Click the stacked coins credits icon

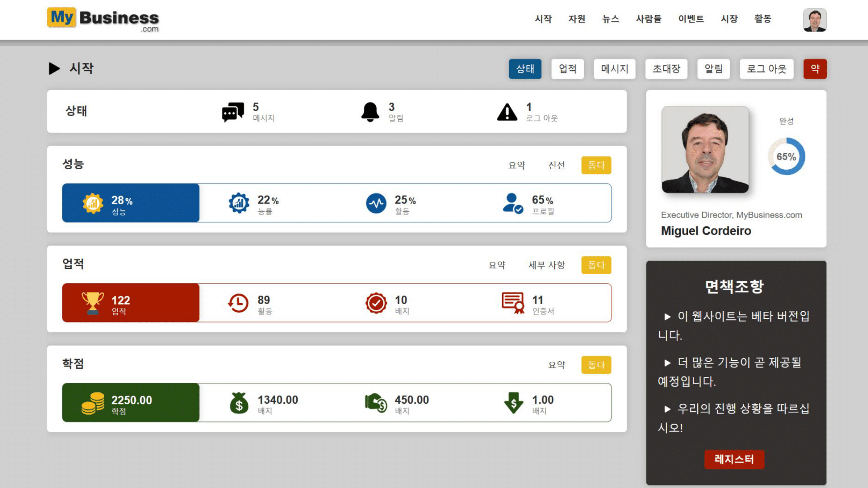(92, 403)
